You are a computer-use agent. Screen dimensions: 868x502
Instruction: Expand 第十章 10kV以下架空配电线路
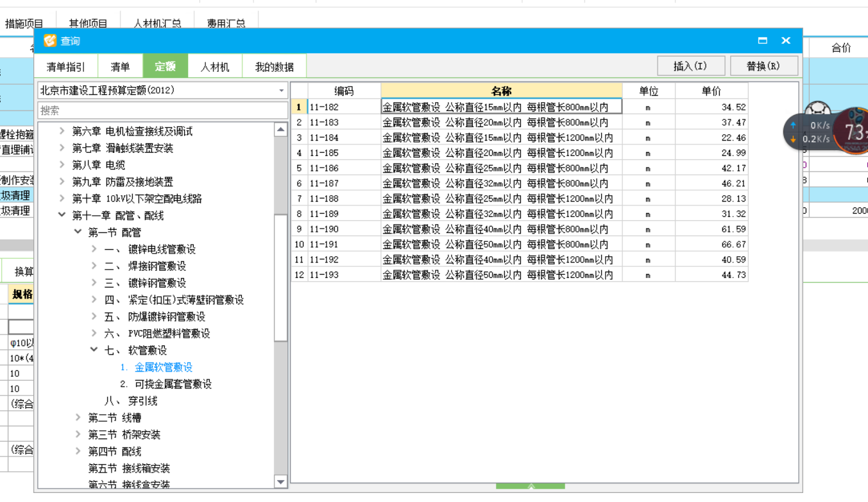62,198
